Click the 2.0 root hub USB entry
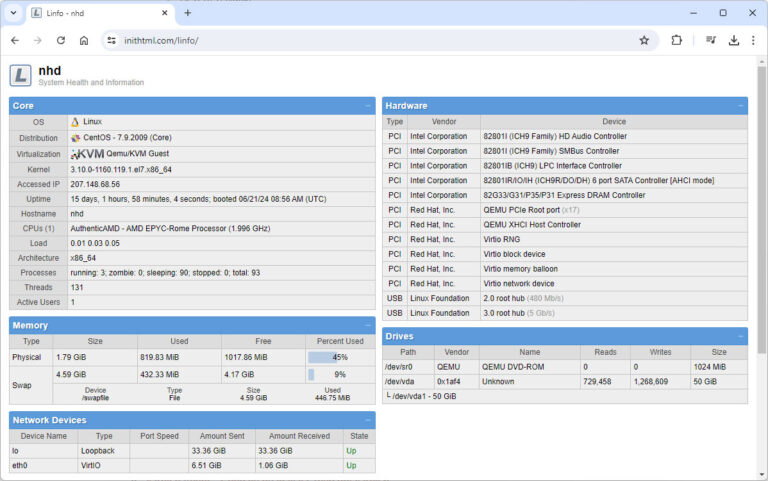This screenshot has width=768, height=481. [523, 298]
